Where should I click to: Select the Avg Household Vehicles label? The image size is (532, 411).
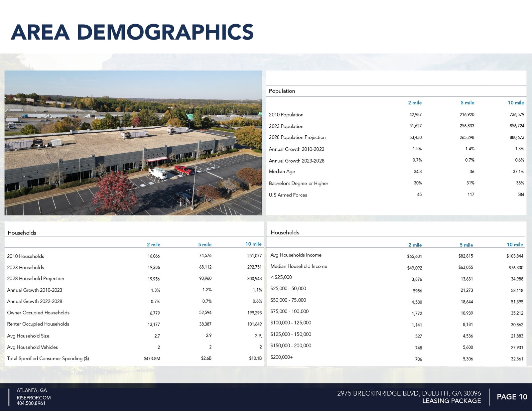[32, 347]
